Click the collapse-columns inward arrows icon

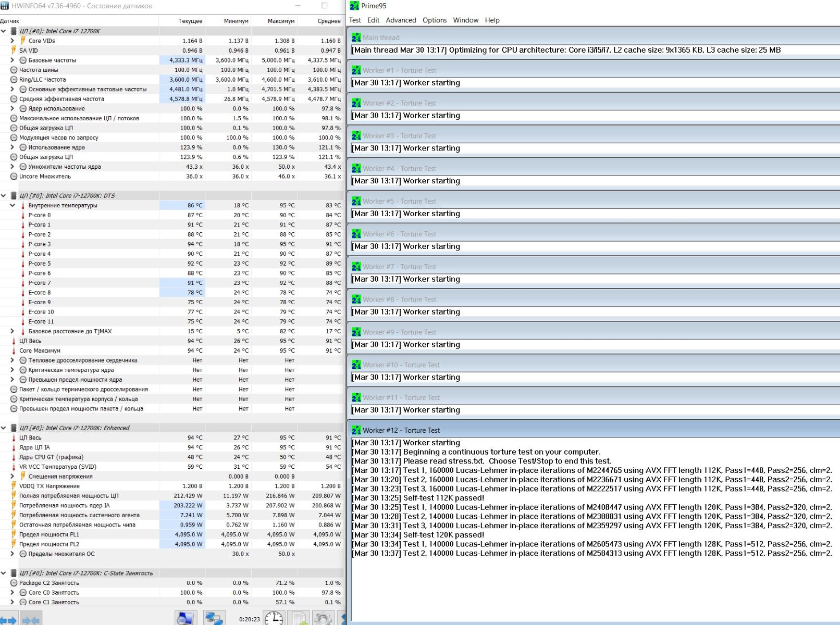31,620
